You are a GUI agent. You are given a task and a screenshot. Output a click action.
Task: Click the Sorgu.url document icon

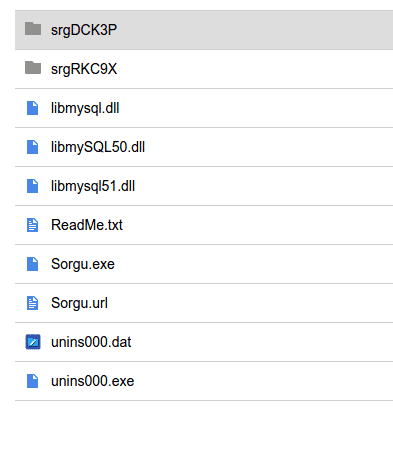pyautogui.click(x=33, y=303)
